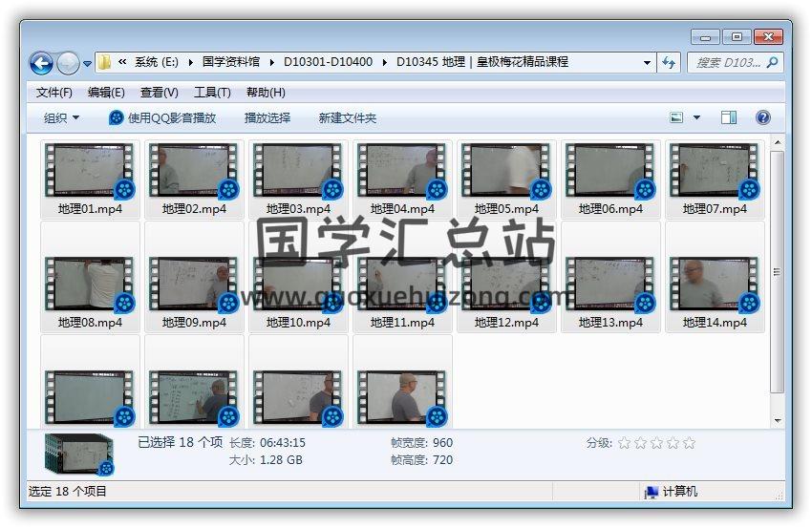Click the 播放选择 button
Image resolution: width=812 pixels, height=528 pixels.
(267, 117)
